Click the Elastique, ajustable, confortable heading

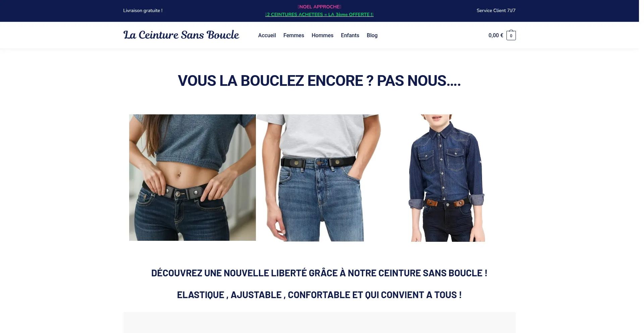coord(319,295)
